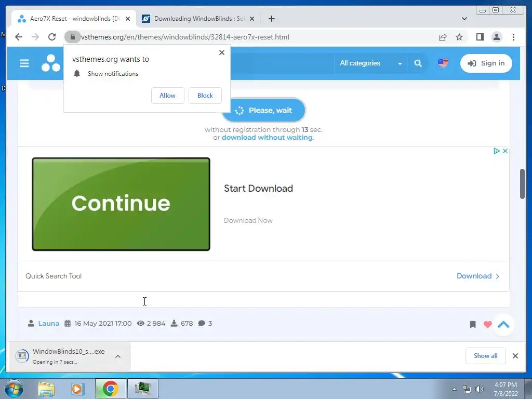The height and width of the screenshot is (399, 532).
Task: Block vsthemes.org notifications
Action: [205, 96]
